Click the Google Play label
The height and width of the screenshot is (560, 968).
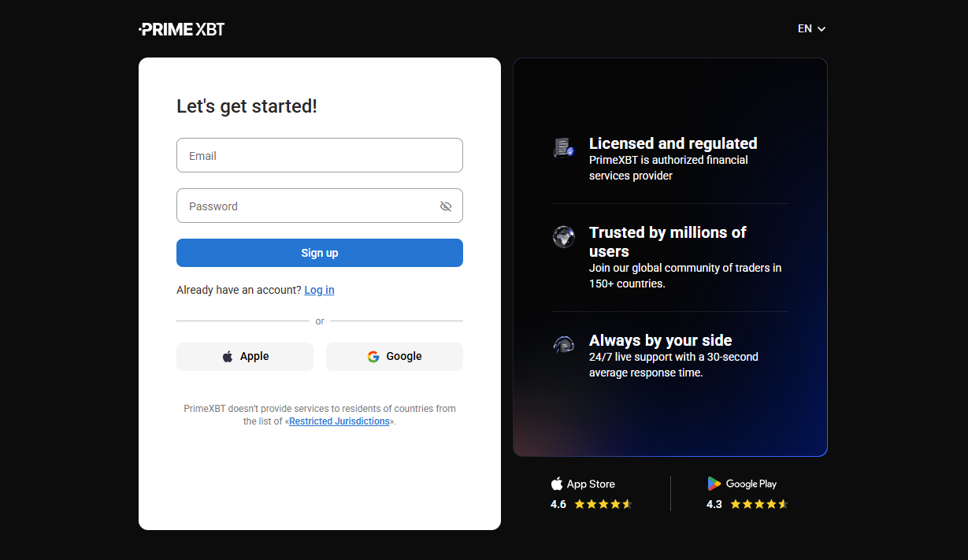coord(742,484)
